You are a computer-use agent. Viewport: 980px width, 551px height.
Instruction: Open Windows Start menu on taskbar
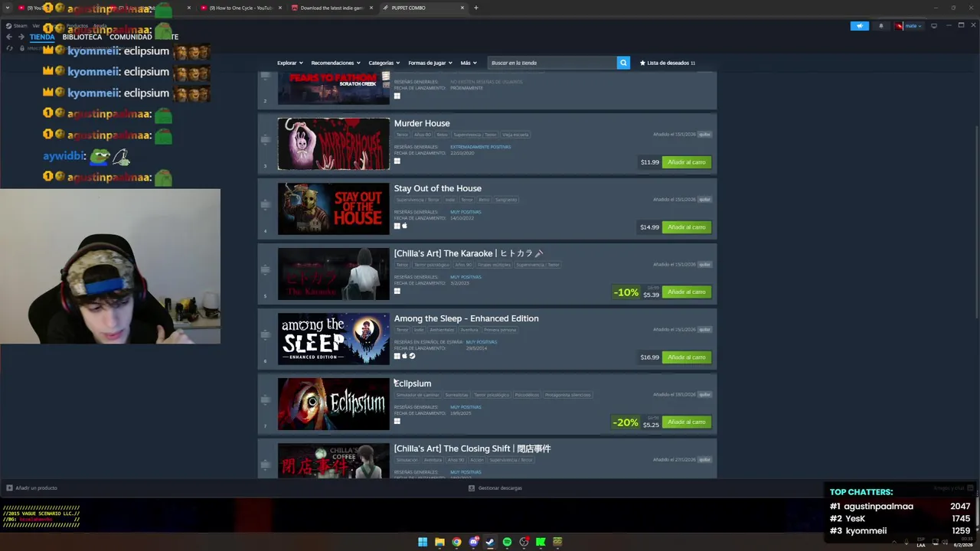click(423, 542)
